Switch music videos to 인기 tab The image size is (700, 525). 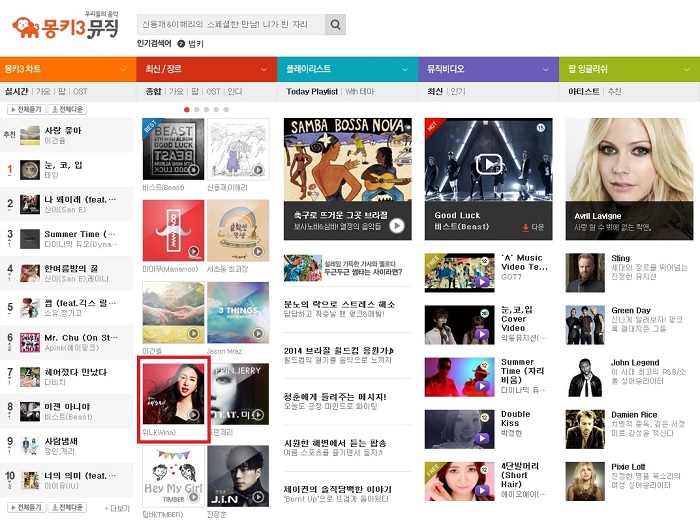pyautogui.click(x=458, y=92)
